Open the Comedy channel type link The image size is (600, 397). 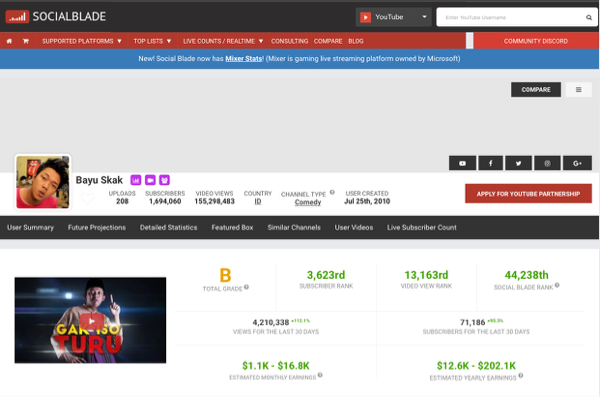[x=308, y=202]
